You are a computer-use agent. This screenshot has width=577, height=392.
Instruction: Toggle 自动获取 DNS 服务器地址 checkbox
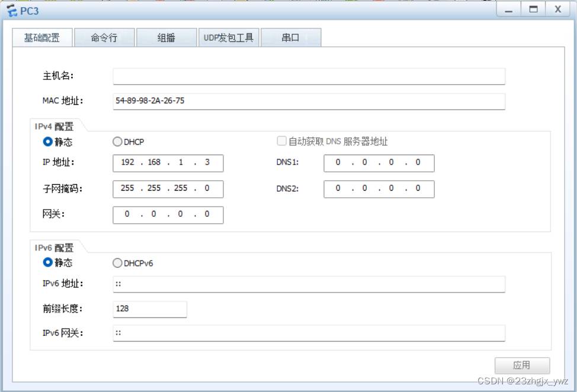[281, 141]
